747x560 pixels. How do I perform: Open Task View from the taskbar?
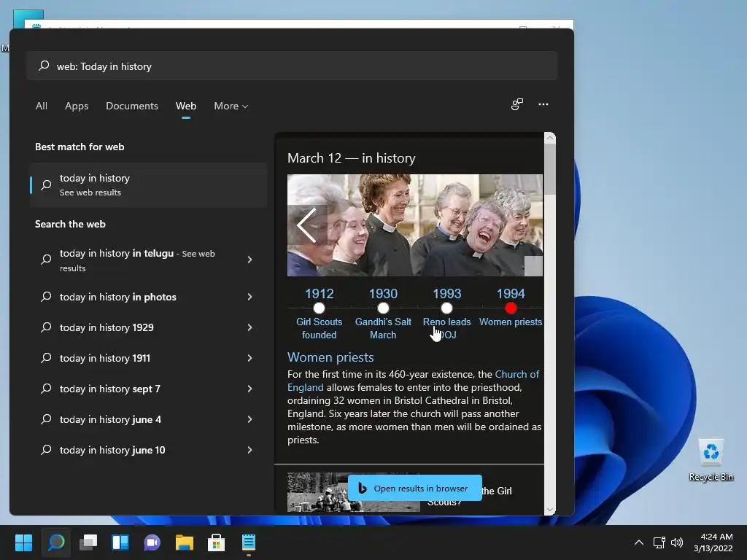[88, 542]
